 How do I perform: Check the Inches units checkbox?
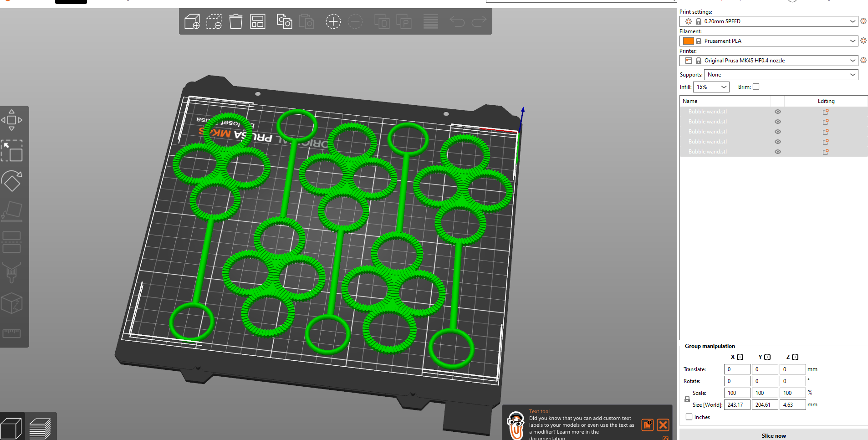click(x=689, y=417)
